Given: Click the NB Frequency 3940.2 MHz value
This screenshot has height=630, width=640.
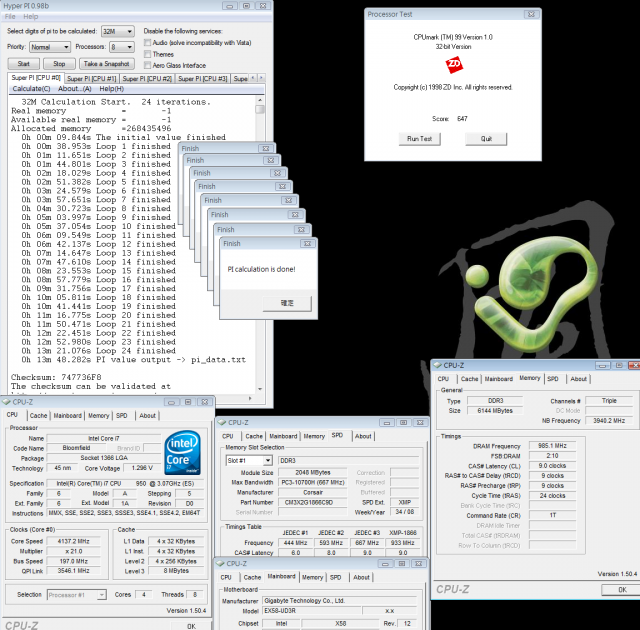Looking at the screenshot, I should (609, 421).
